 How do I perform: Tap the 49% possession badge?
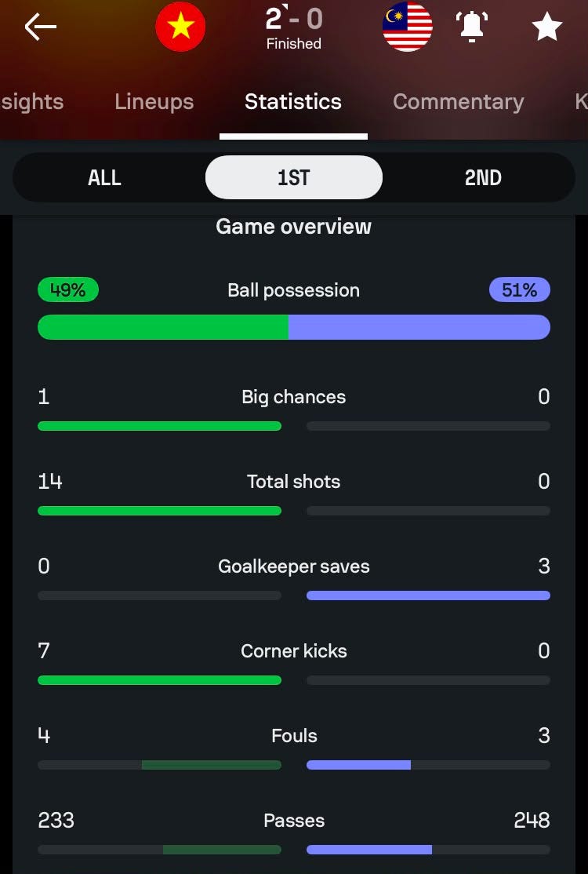tap(68, 290)
